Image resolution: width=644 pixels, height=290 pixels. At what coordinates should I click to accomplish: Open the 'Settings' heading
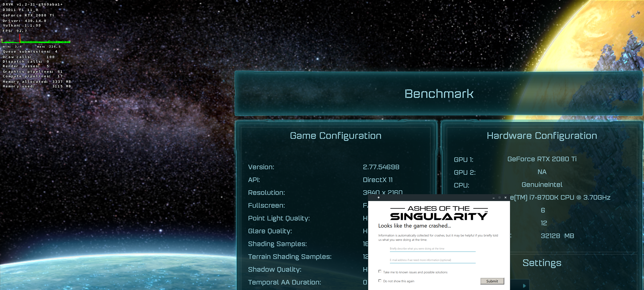click(x=542, y=263)
